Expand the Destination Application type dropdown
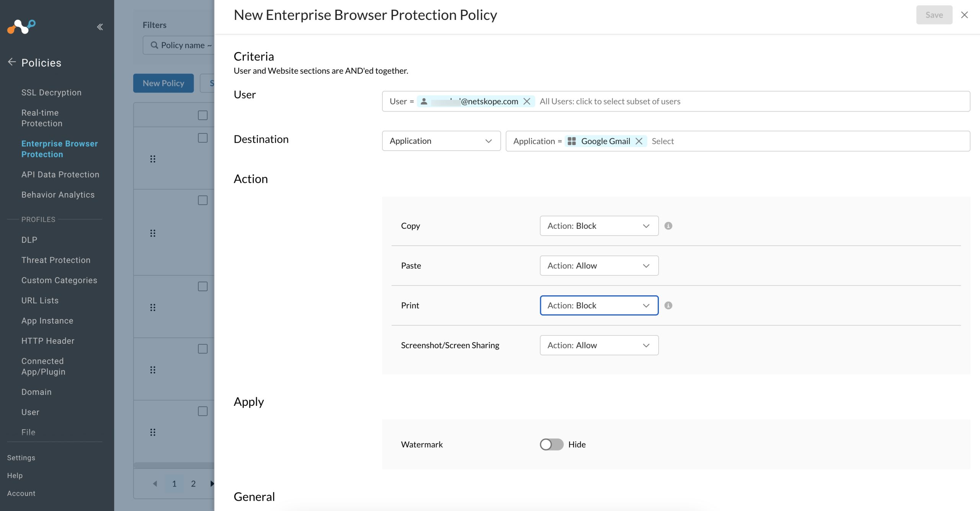 click(441, 141)
